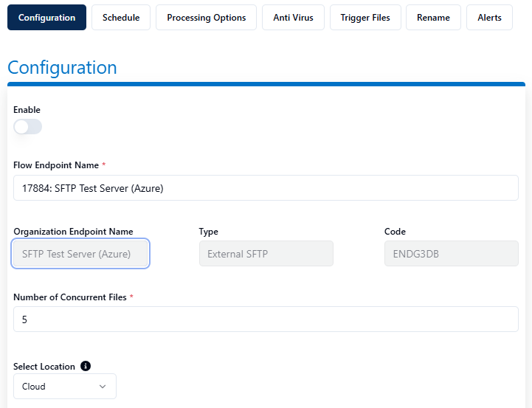
Task: Click the Flow Endpoint Name input field
Action: 266,188
